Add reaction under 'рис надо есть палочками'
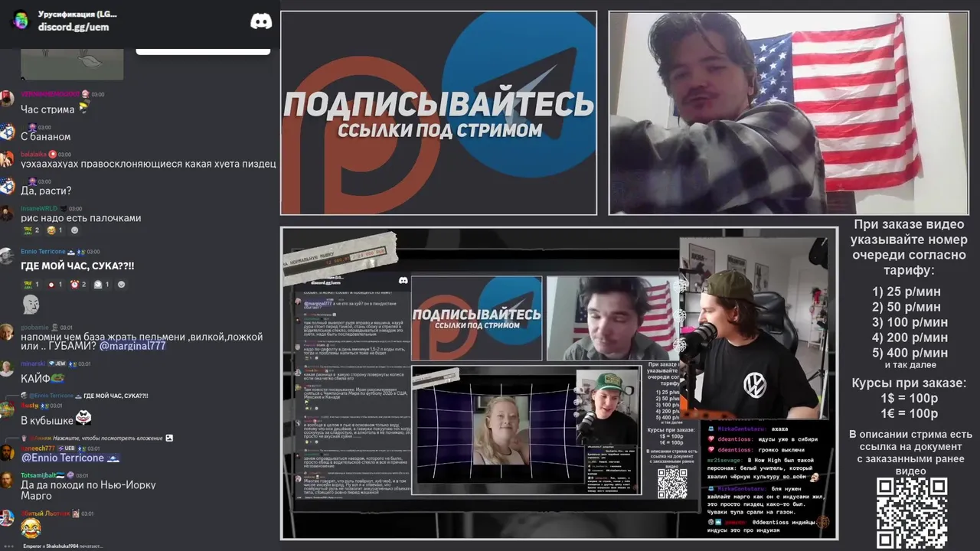This screenshot has height=551, width=980. click(74, 230)
